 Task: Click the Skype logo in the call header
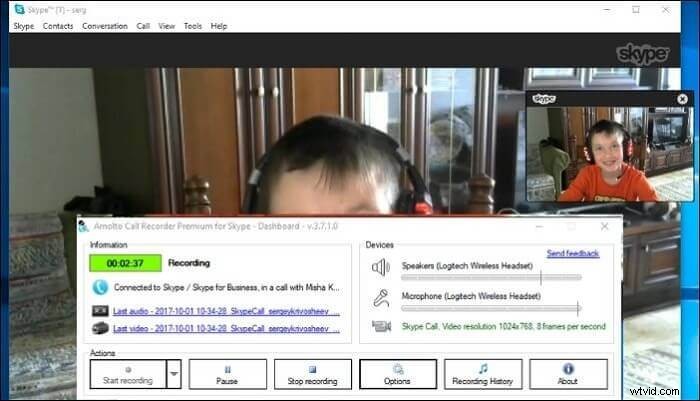pos(642,54)
